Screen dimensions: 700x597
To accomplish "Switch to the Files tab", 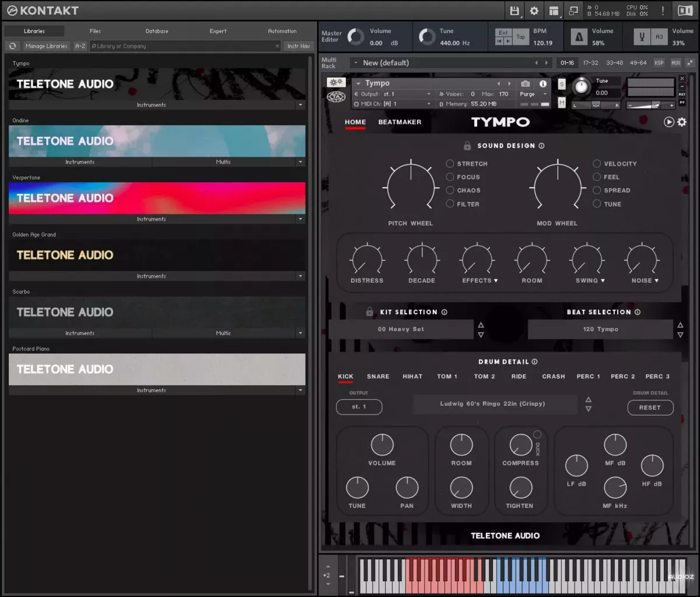I will (x=95, y=31).
